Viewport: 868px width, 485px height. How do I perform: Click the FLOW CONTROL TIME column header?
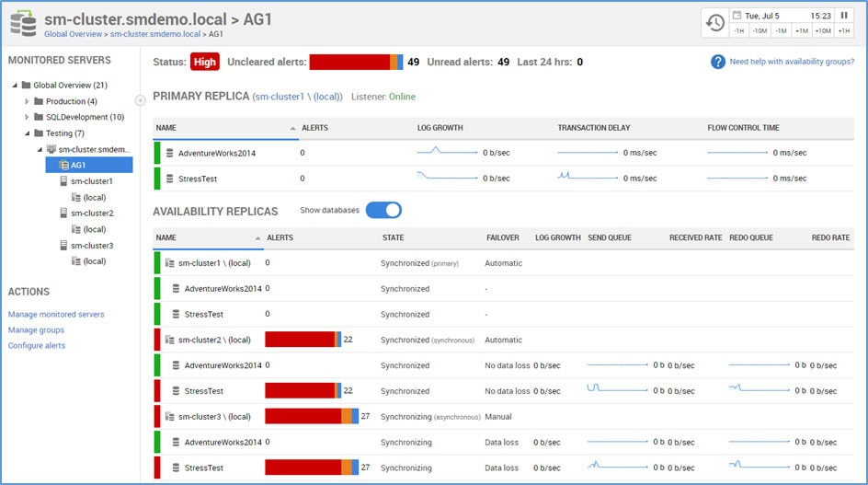(744, 128)
